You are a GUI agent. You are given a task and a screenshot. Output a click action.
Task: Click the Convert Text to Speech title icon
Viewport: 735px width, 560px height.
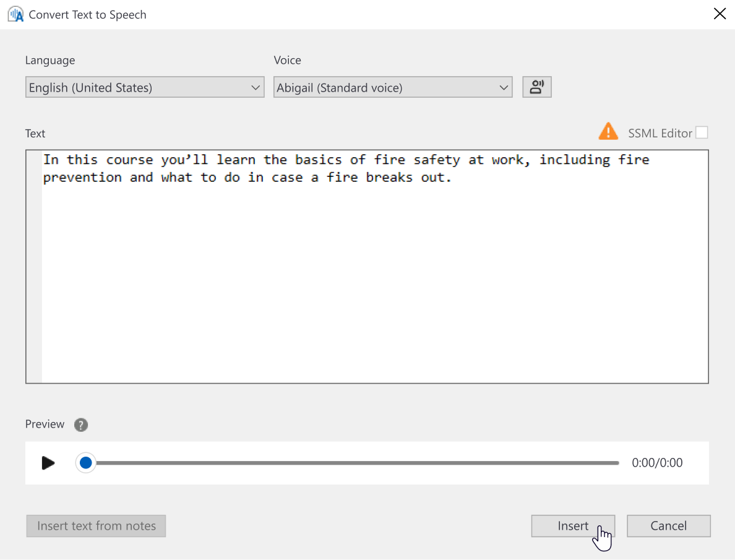15,13
